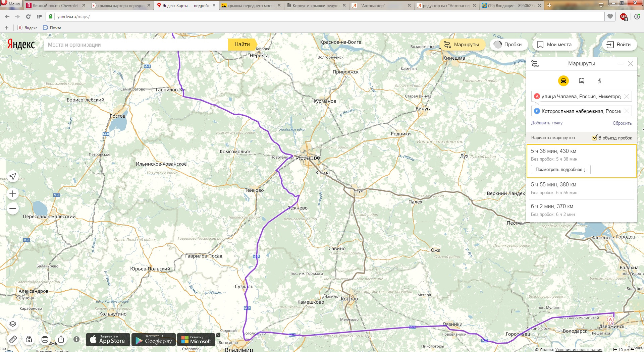Choose the 5 ч 55 мин, 380 км route
This screenshot has width=644, height=352.
(582, 188)
